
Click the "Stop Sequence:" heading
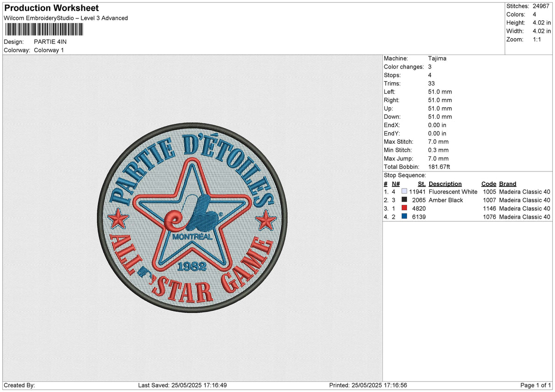pos(405,175)
